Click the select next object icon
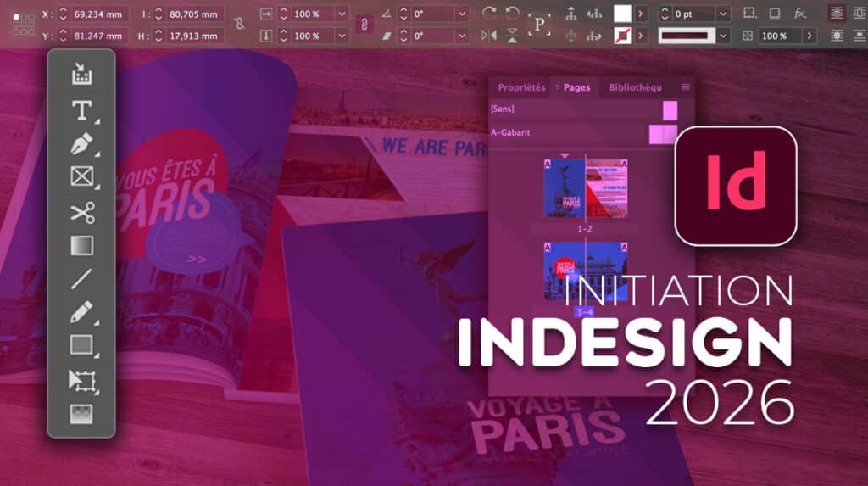The image size is (868, 486). 594,36
